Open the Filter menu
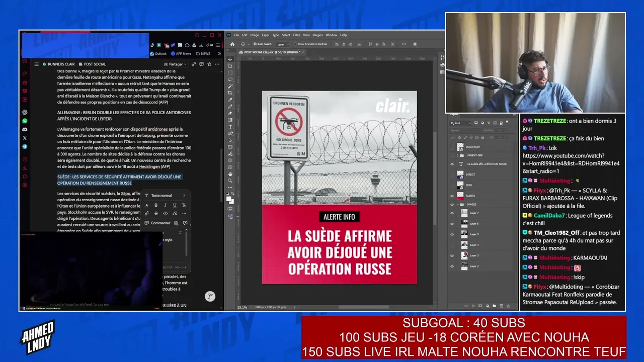644x362 pixels. (x=296, y=35)
